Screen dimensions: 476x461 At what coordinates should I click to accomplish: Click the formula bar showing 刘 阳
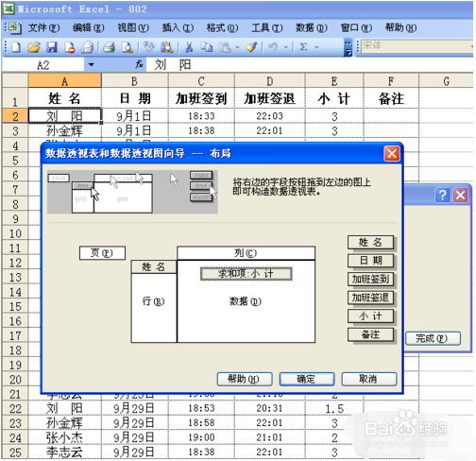(x=309, y=65)
